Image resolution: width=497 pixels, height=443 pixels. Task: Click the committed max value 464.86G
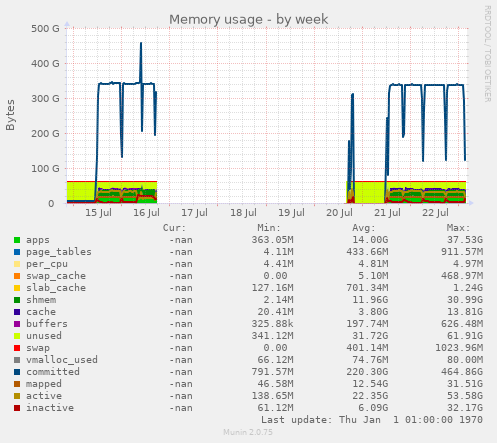(x=462, y=372)
